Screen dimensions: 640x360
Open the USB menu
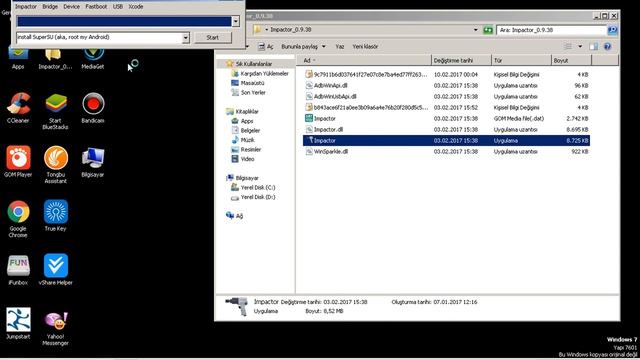pos(118,7)
